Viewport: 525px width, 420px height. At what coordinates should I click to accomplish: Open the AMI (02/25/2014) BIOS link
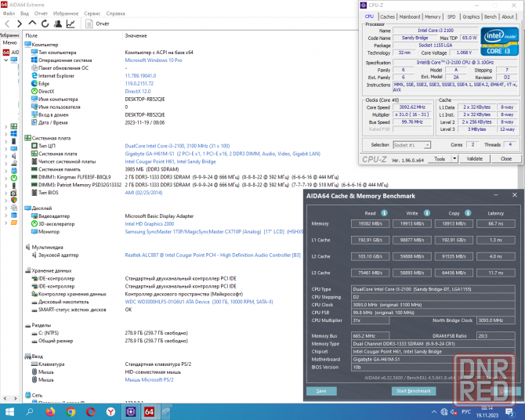(143, 193)
